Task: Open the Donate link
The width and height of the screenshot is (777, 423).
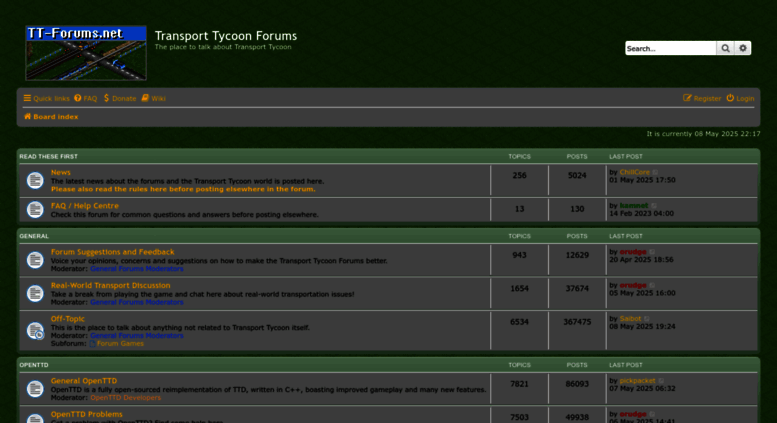Action: tap(120, 99)
